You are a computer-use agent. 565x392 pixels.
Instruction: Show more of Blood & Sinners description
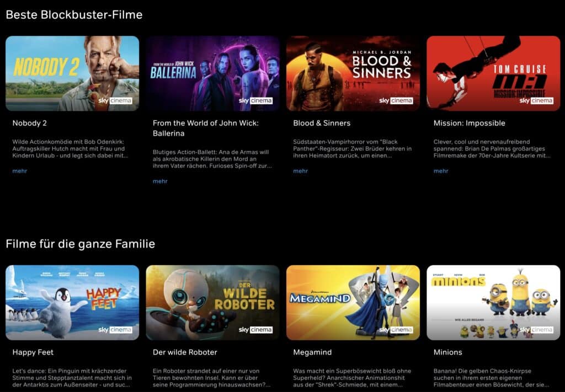pos(301,171)
